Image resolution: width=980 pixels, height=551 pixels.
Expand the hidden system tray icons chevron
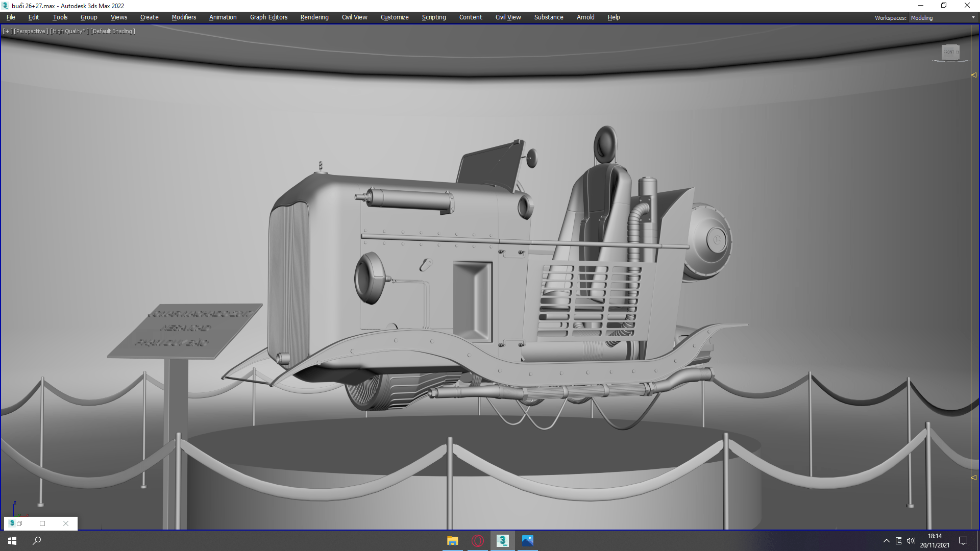pos(886,541)
